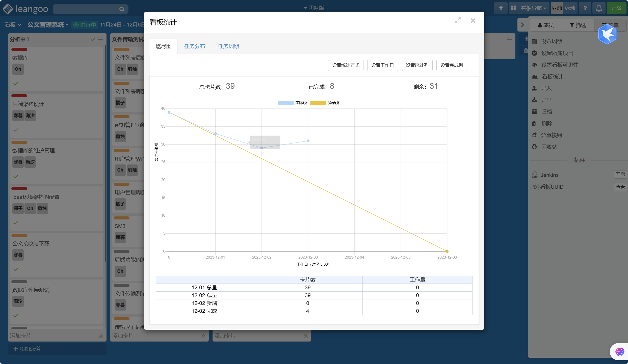The image size is (628, 364).
Task: Switch to the 任务周期 tab
Action: pos(228,46)
